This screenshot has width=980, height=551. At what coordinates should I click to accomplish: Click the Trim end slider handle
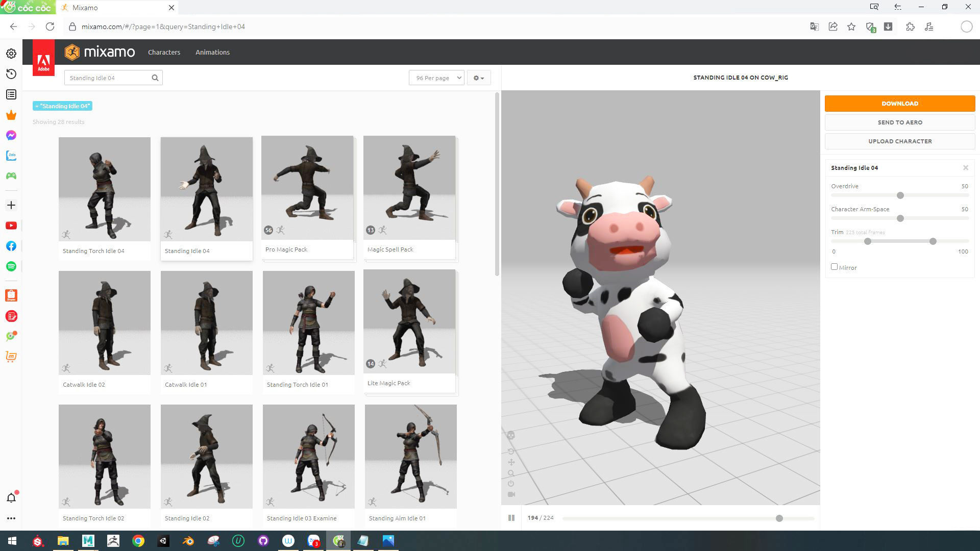point(933,241)
